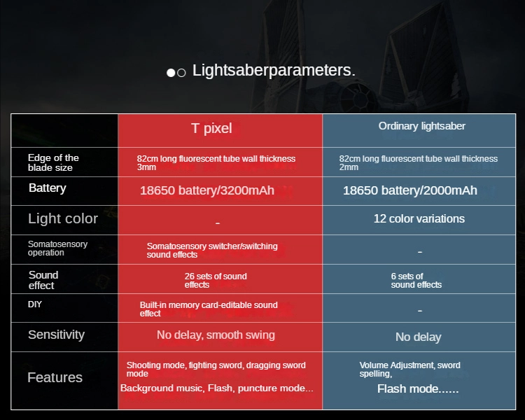Select the Battery row label
Image resolution: width=525 pixels, height=420 pixels.
click(47, 188)
